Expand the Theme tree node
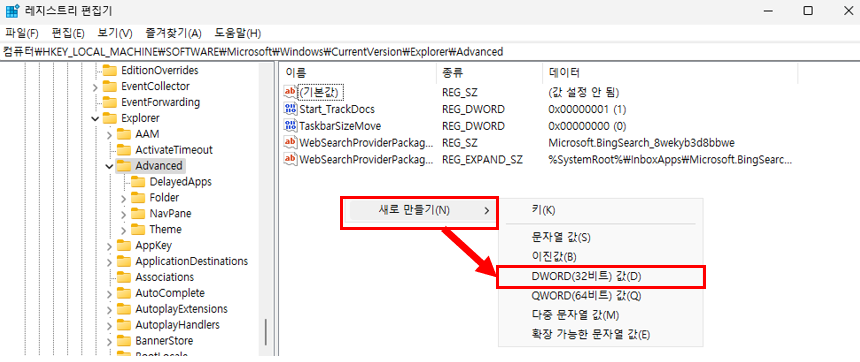860x362 pixels. (123, 230)
